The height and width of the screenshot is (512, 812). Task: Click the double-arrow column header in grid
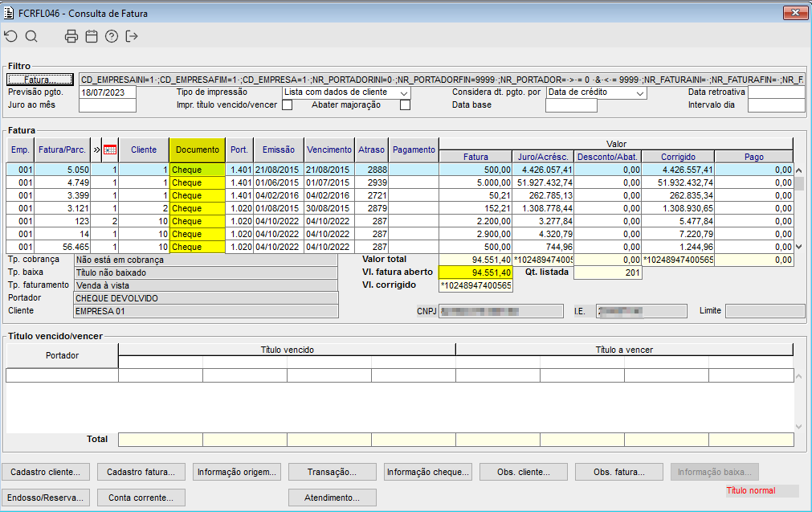pyautogui.click(x=97, y=150)
